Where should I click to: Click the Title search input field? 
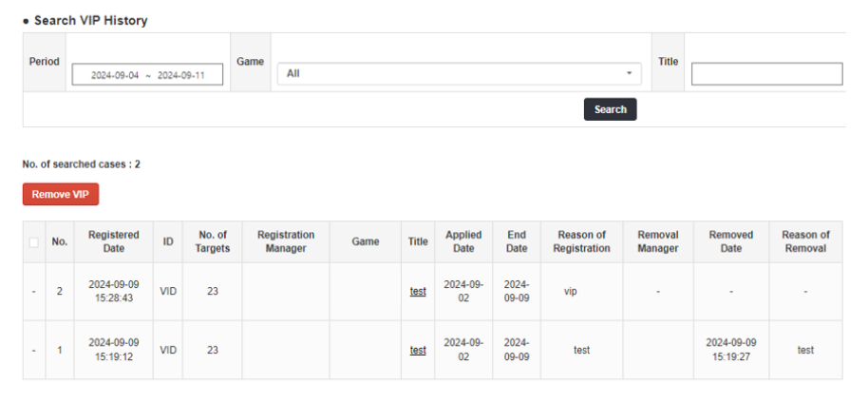(x=766, y=74)
